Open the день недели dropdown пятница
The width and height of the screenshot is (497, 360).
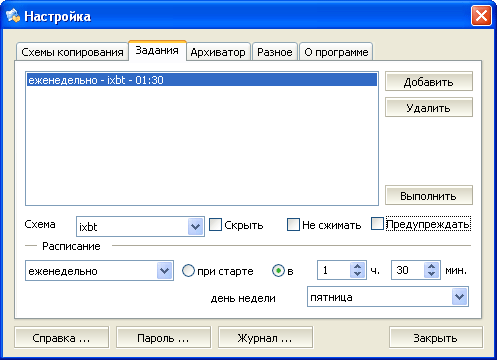click(x=388, y=296)
